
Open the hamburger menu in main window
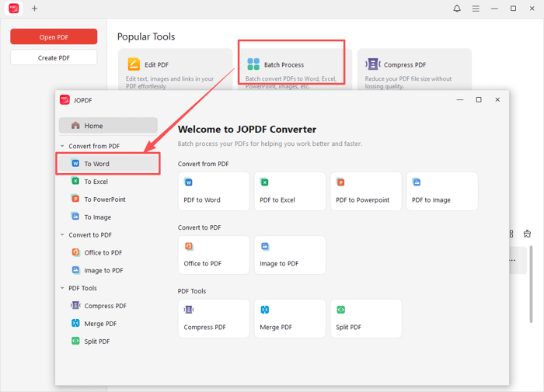(476, 9)
